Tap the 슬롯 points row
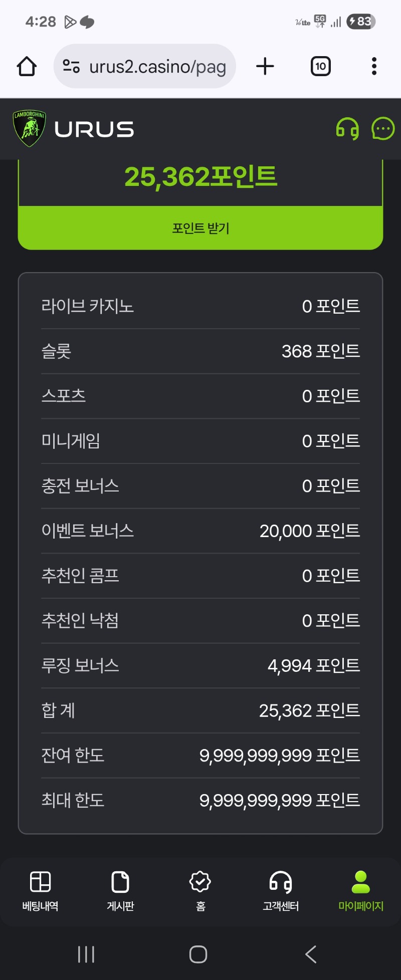Viewport: 401px width, 980px height. 200,351
